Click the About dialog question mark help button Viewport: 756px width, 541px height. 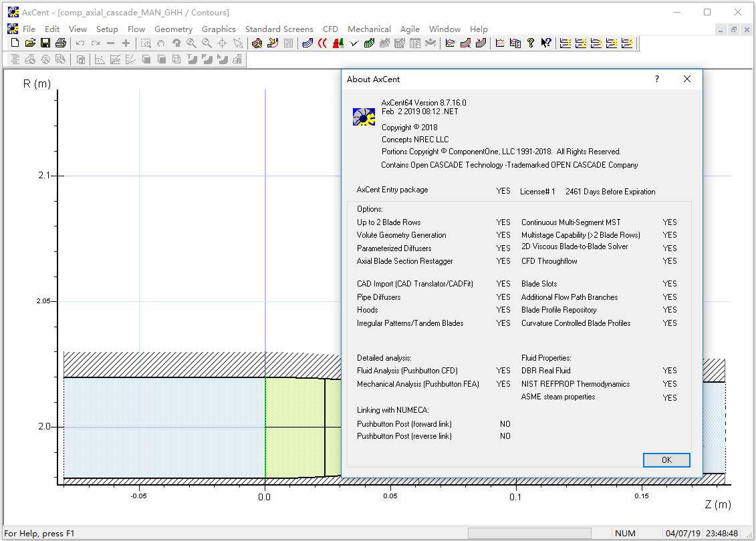[657, 79]
